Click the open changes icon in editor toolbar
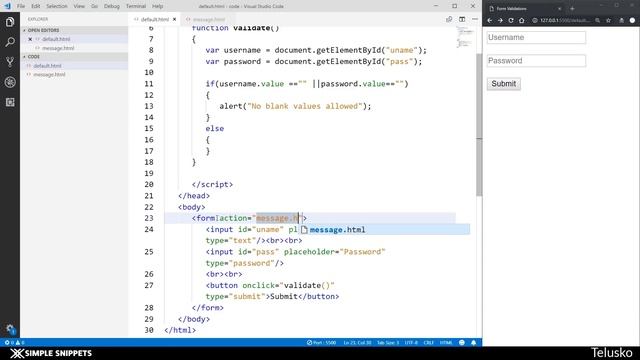 click(449, 19)
